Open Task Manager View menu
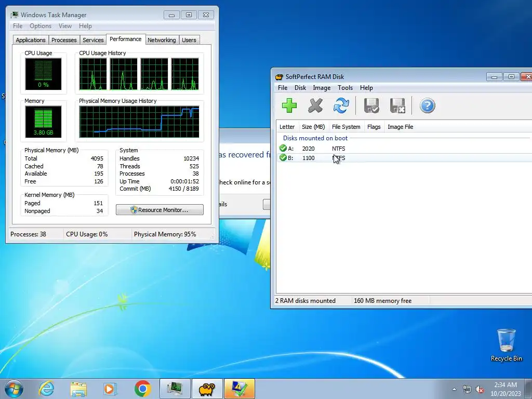The width and height of the screenshot is (532, 399). click(65, 26)
